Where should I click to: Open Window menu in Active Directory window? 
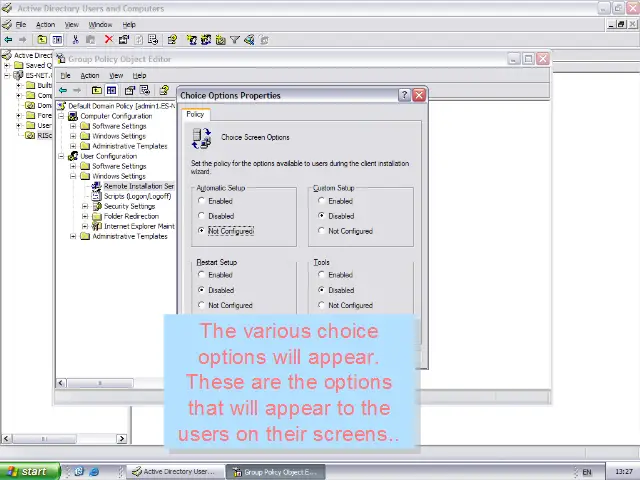100,24
